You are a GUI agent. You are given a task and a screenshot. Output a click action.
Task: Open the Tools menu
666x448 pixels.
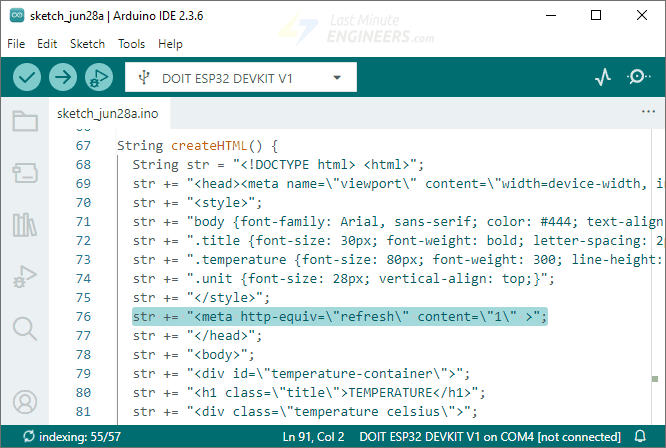pyautogui.click(x=131, y=44)
